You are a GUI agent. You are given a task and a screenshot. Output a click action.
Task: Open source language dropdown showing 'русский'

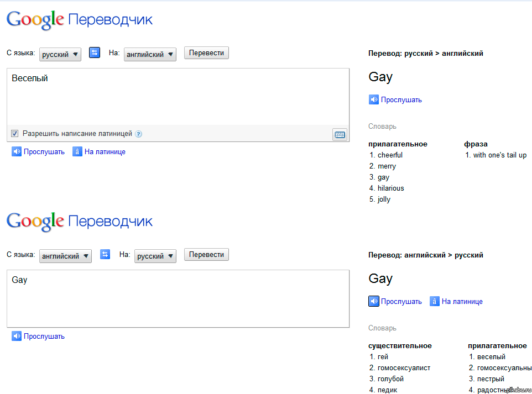point(60,54)
